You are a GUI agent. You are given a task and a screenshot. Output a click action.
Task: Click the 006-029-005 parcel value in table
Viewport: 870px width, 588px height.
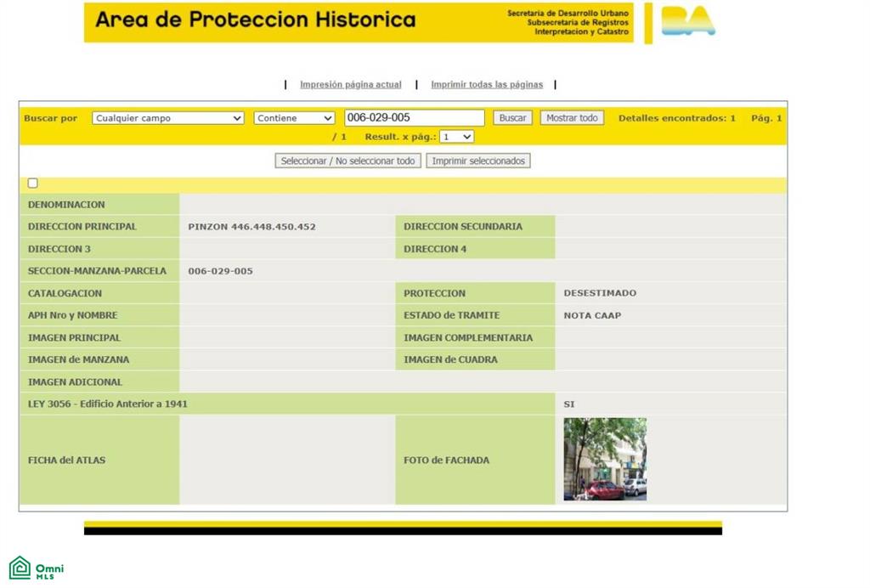[220, 271]
